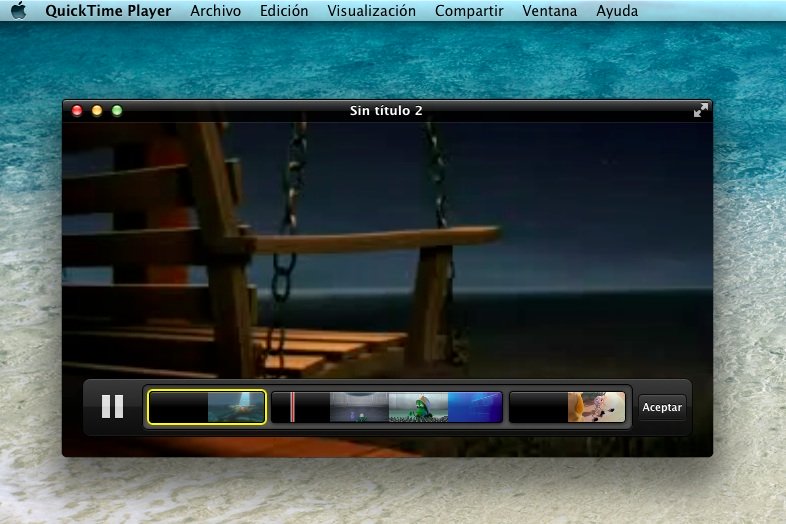Image resolution: width=786 pixels, height=524 pixels.
Task: Open the Ventana menu
Action: coord(549,12)
